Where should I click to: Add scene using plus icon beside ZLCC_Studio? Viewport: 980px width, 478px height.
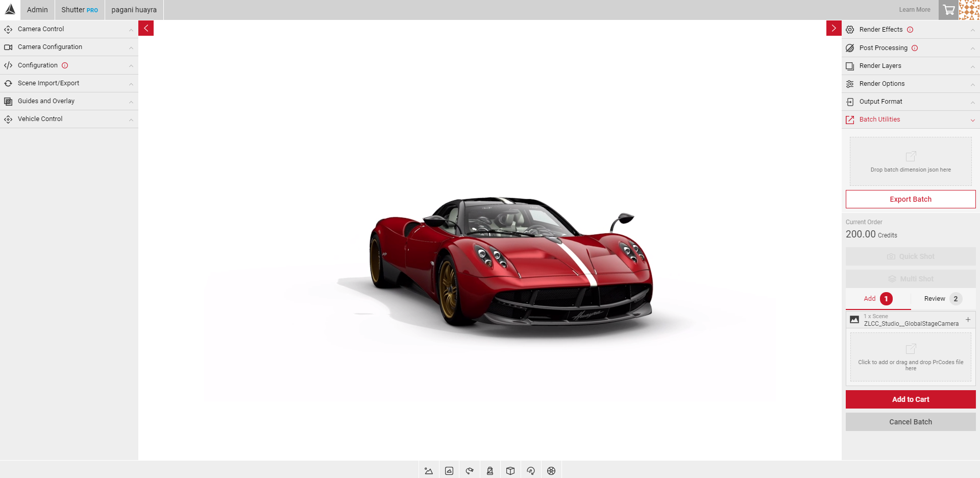(968, 320)
